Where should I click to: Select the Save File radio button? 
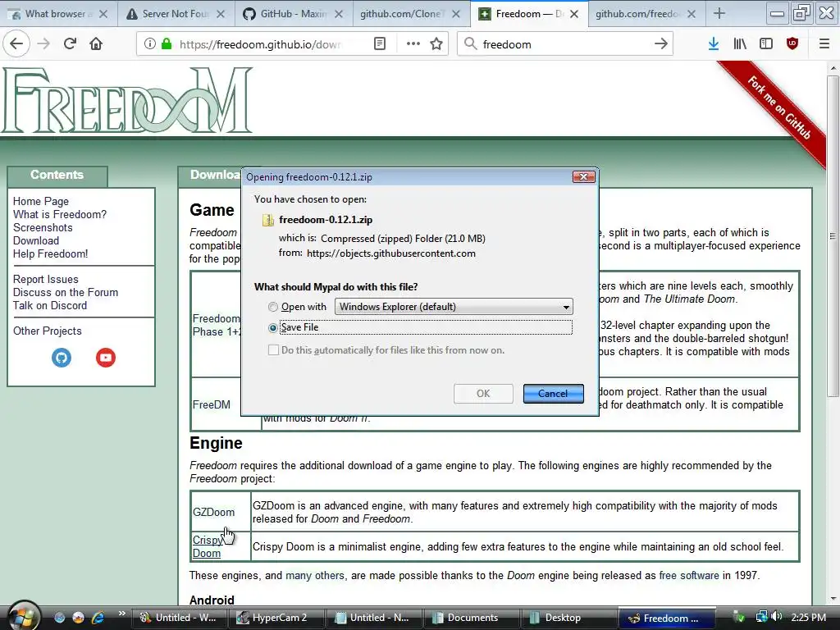tap(273, 327)
